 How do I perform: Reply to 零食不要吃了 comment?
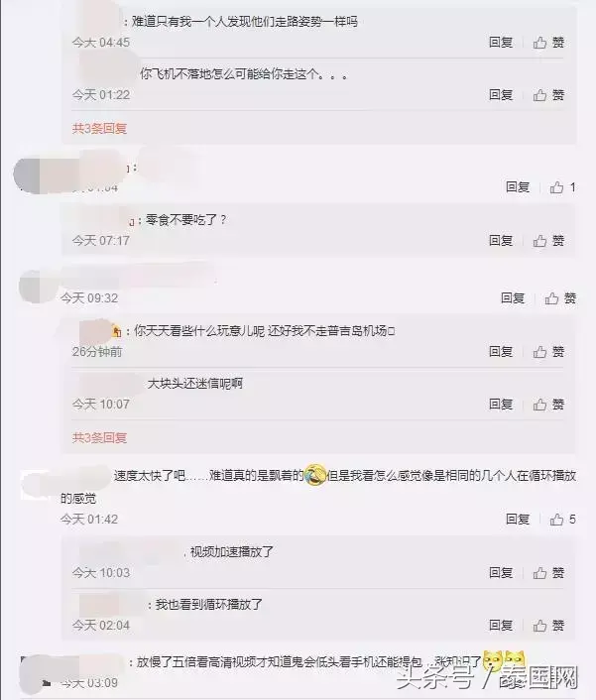[x=501, y=241]
